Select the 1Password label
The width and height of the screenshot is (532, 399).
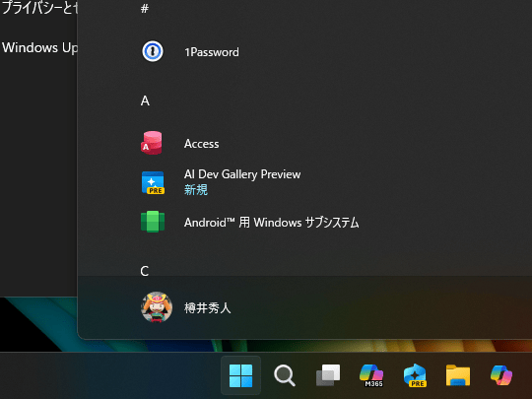click(212, 52)
